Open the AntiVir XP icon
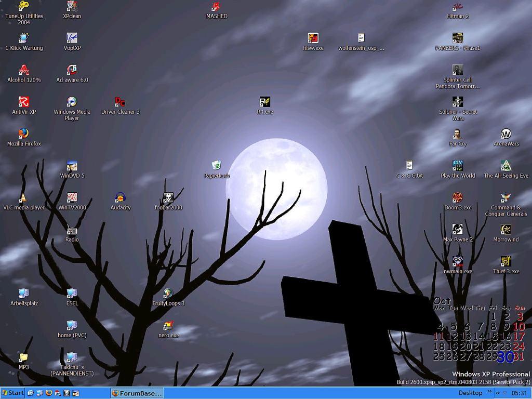Image resolution: width=532 pixels, height=399 pixels. coord(24,106)
